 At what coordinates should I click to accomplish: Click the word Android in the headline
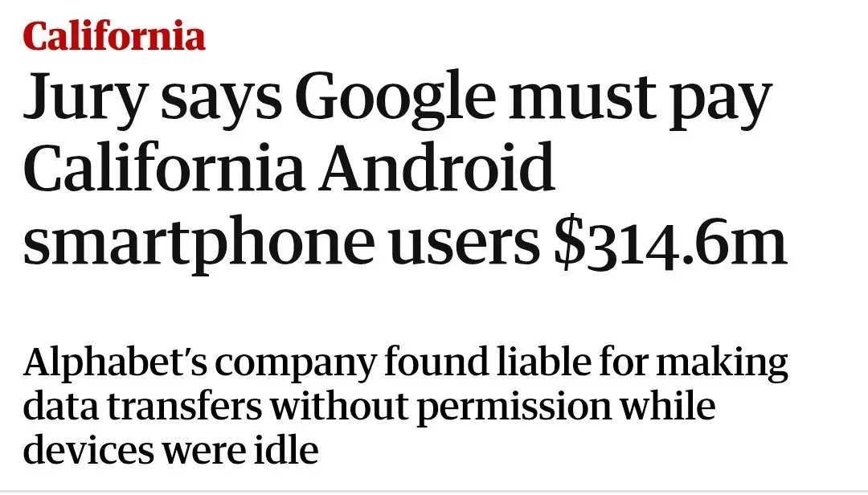[436, 167]
